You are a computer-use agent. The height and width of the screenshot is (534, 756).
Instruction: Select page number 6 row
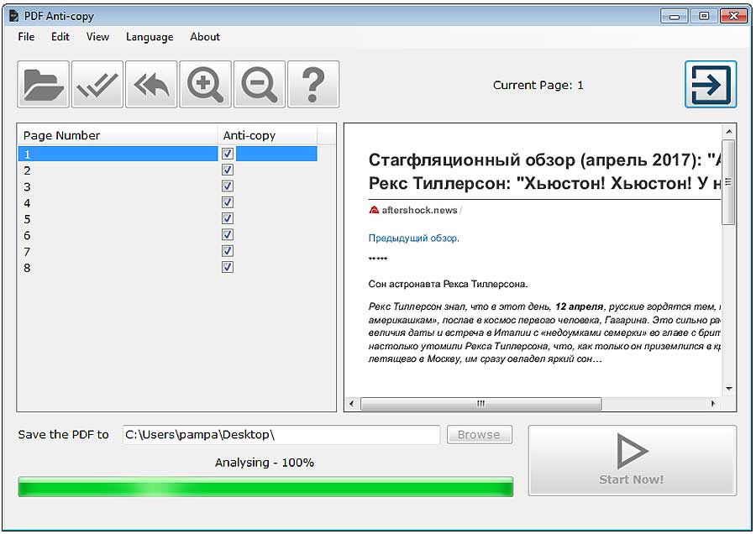coord(167,235)
